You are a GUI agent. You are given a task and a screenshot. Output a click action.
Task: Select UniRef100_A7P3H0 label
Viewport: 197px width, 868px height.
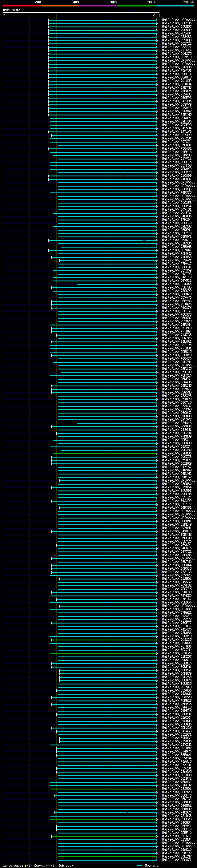pyautogui.click(x=176, y=67)
